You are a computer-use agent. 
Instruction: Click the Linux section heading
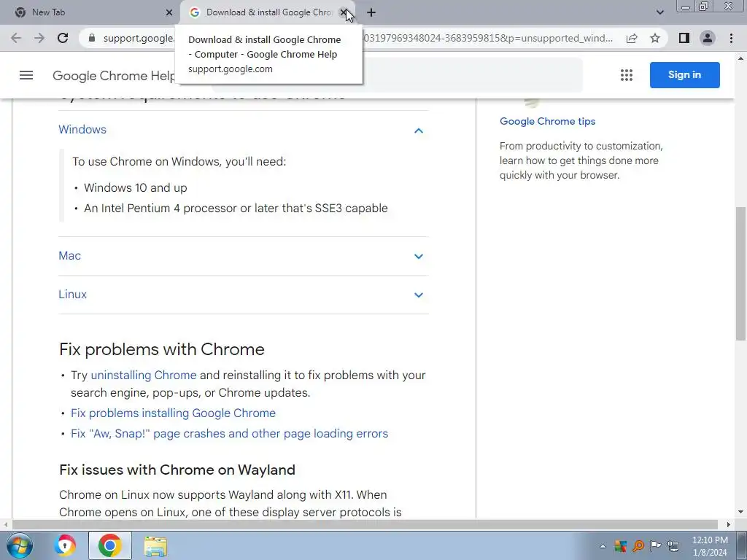point(72,295)
